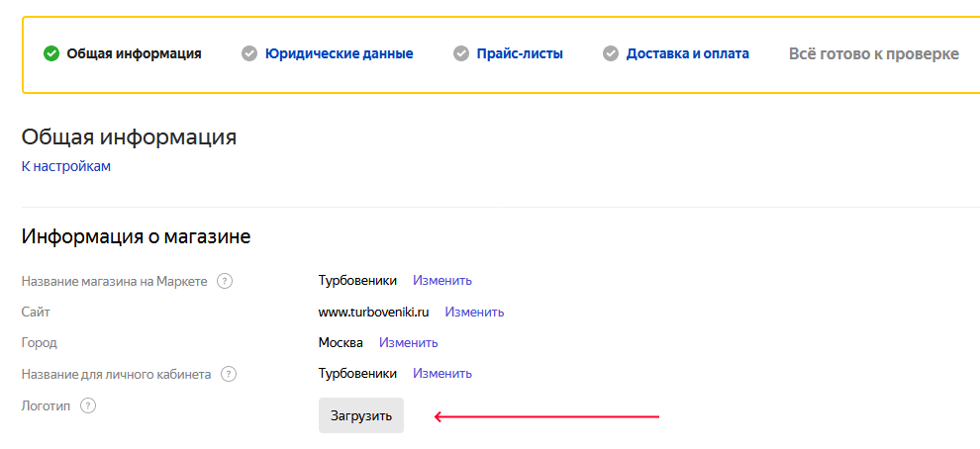Screen dimensions: 980x449
Task: Follow the К настройкам link
Action: click(x=66, y=167)
